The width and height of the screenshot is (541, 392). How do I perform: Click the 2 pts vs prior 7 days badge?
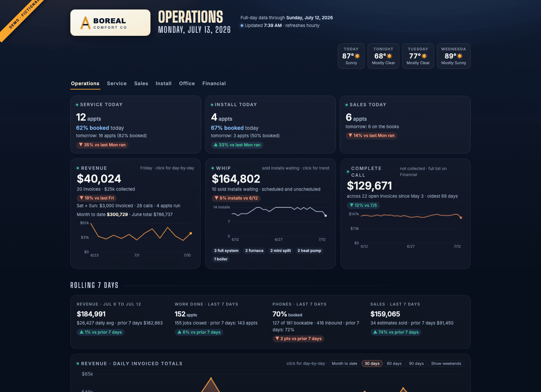[298, 339]
